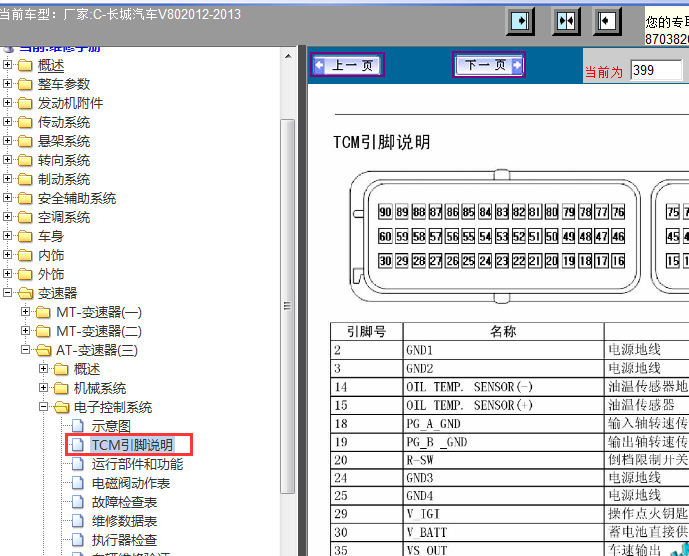Expand the 发动机附件 folder
Viewport: 689px width, 556px height.
click(7, 102)
